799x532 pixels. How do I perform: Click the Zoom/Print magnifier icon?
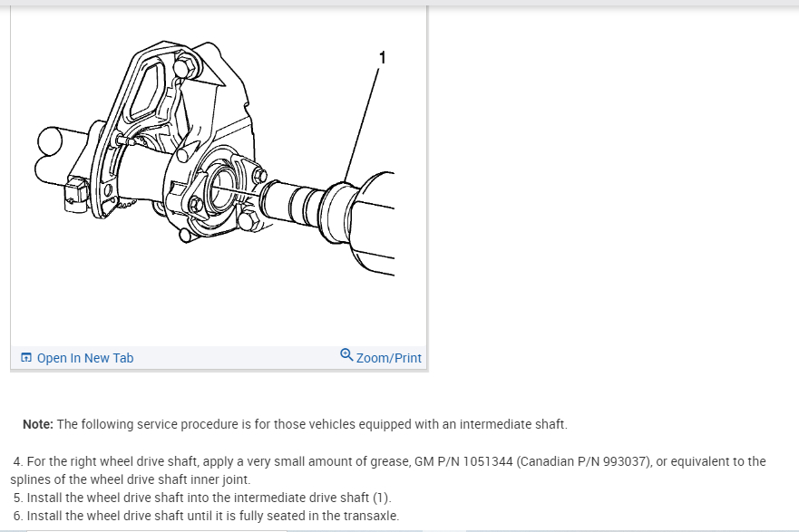coord(346,355)
